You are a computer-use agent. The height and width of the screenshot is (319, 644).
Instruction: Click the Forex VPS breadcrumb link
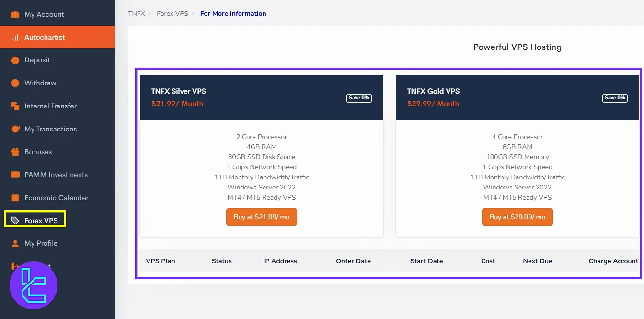tap(172, 13)
